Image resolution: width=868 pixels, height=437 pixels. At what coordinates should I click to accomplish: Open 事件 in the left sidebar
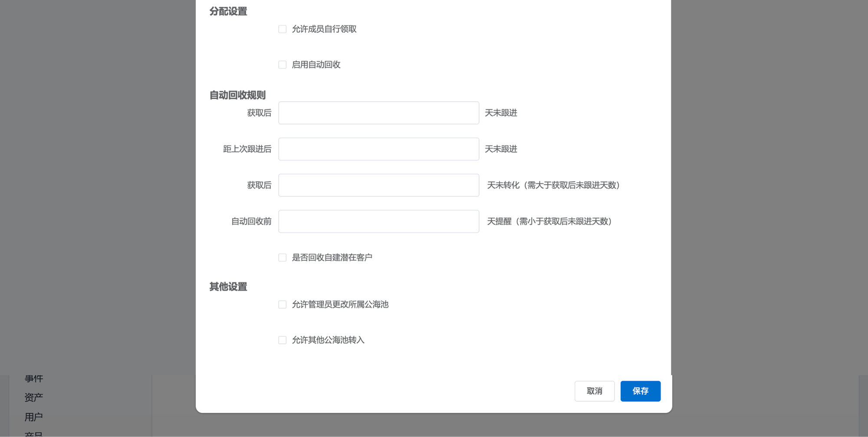tap(34, 378)
